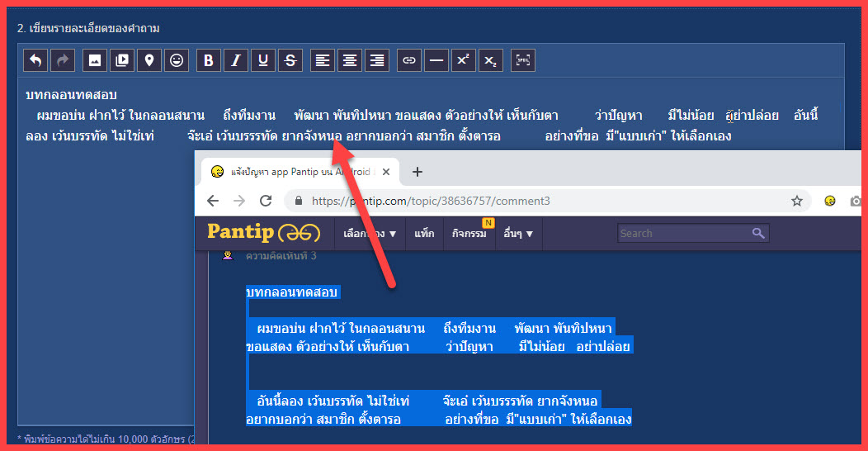868x451 pixels.
Task: Reload the Pantip page
Action: click(266, 201)
